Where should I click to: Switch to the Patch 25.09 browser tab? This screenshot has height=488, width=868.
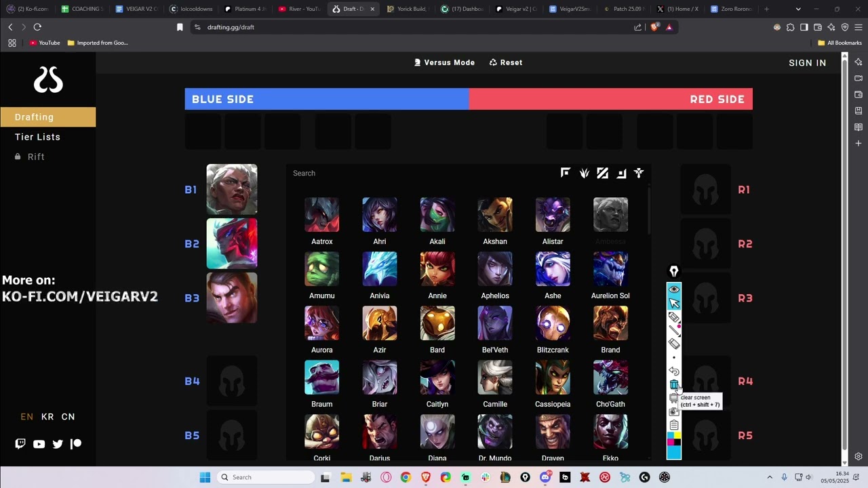point(624,9)
